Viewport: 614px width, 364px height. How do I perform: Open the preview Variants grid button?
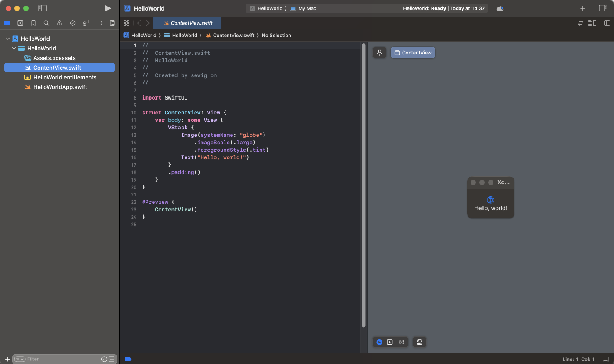[401, 342]
